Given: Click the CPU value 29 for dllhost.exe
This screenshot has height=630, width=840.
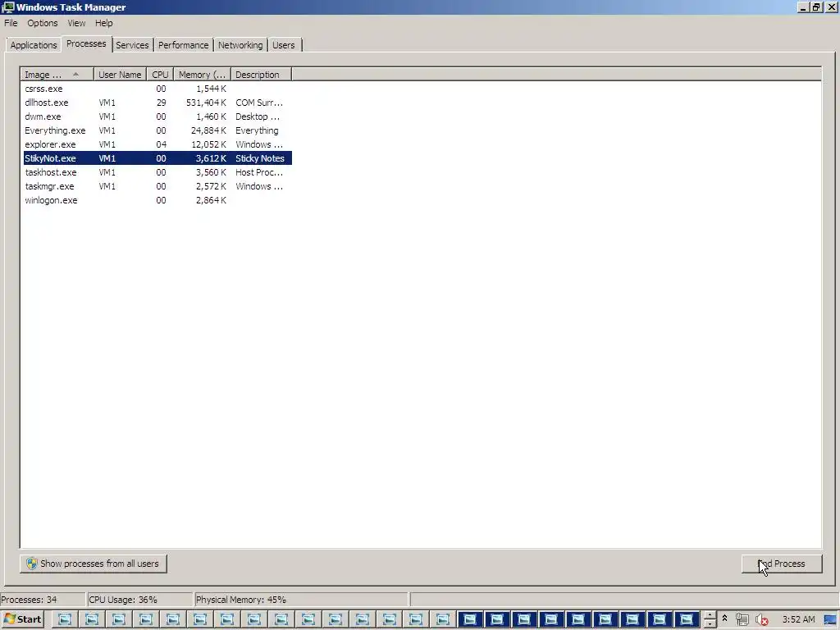Looking at the screenshot, I should (161, 103).
